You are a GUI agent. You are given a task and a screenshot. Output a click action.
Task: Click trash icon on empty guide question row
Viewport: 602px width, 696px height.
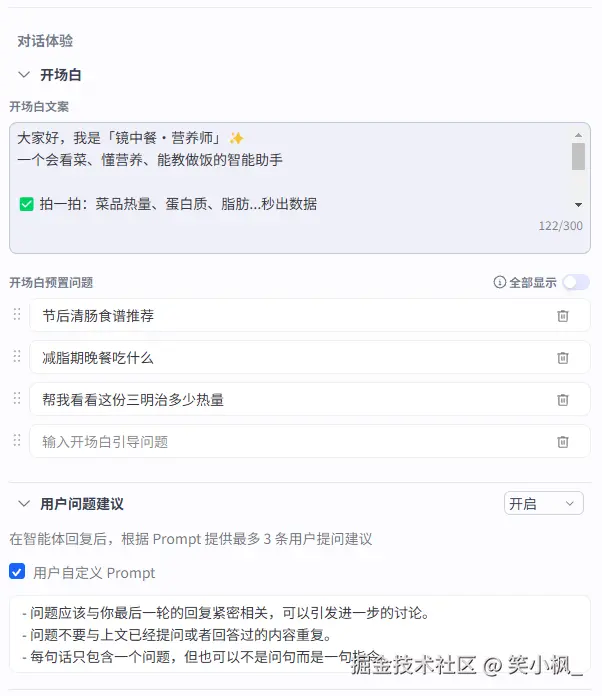tap(563, 442)
